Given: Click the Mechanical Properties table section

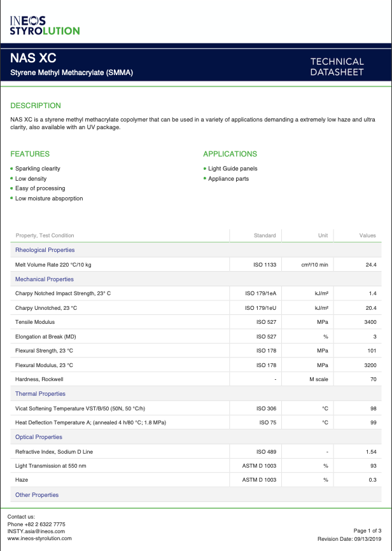Looking at the screenshot, I should pos(45,279).
